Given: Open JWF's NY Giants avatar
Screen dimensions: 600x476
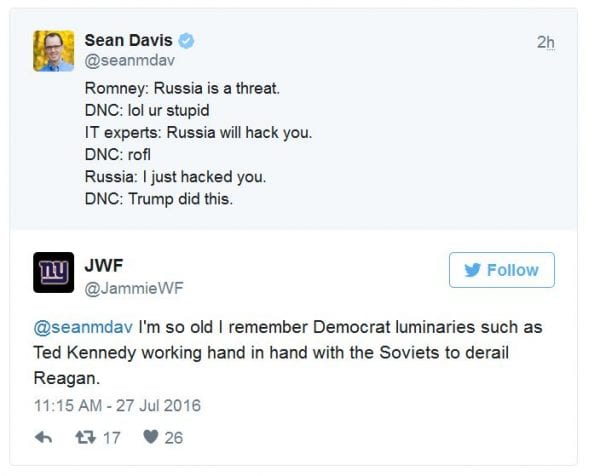Looking at the screenshot, I should click(54, 271).
